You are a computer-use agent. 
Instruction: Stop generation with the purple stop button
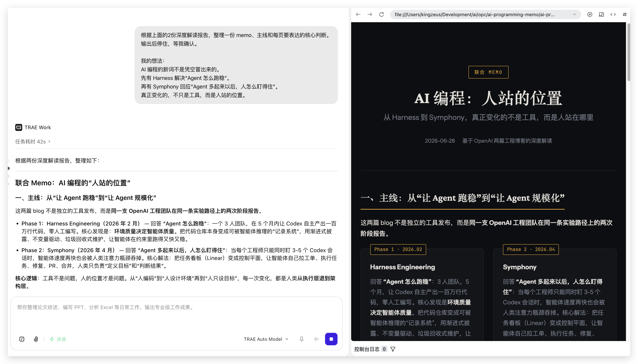331,339
